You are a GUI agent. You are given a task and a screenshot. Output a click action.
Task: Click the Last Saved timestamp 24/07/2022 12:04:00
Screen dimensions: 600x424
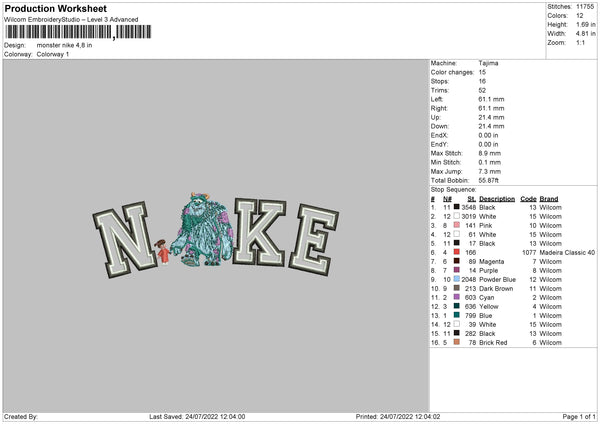215,417
